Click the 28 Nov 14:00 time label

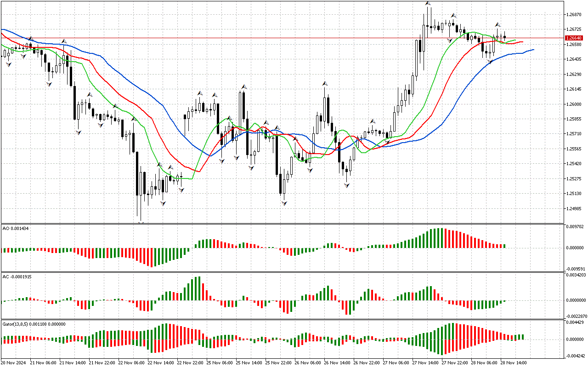click(x=514, y=362)
